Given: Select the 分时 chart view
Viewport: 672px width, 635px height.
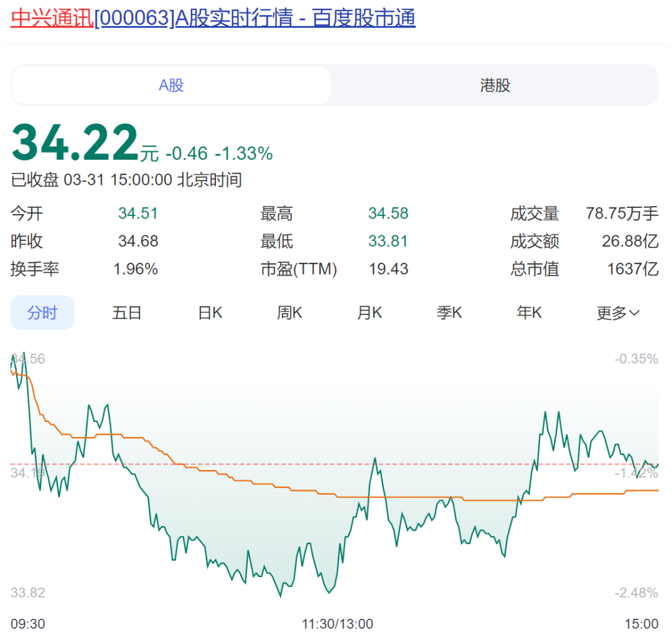Looking at the screenshot, I should point(42,313).
